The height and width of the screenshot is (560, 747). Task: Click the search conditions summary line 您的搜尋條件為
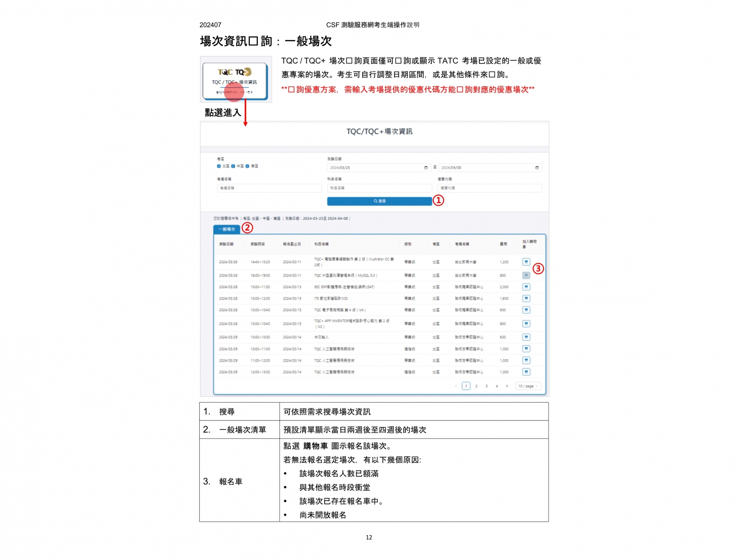282,218
